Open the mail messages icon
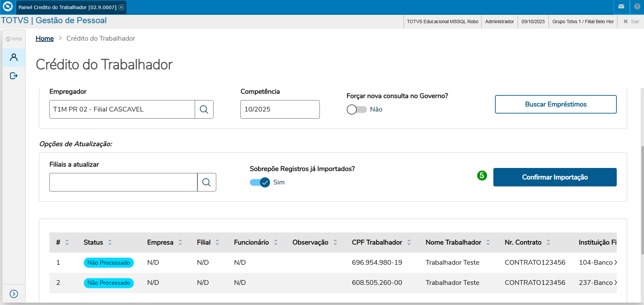This screenshot has height=305, width=644. tap(621, 7)
